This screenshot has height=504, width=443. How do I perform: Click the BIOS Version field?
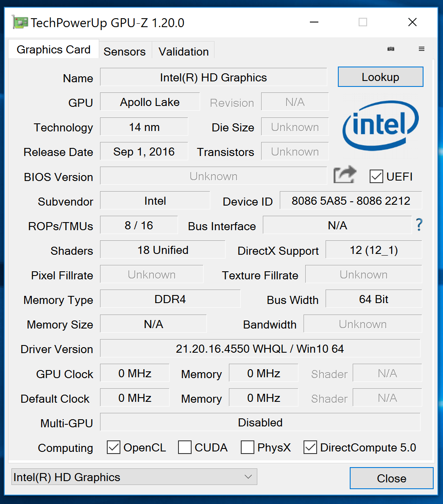(214, 176)
